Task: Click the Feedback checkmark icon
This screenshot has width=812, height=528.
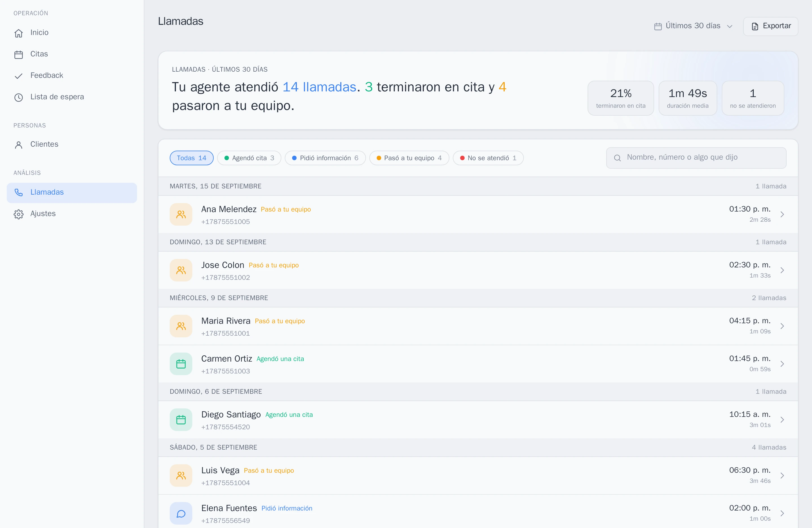Action: (18, 76)
